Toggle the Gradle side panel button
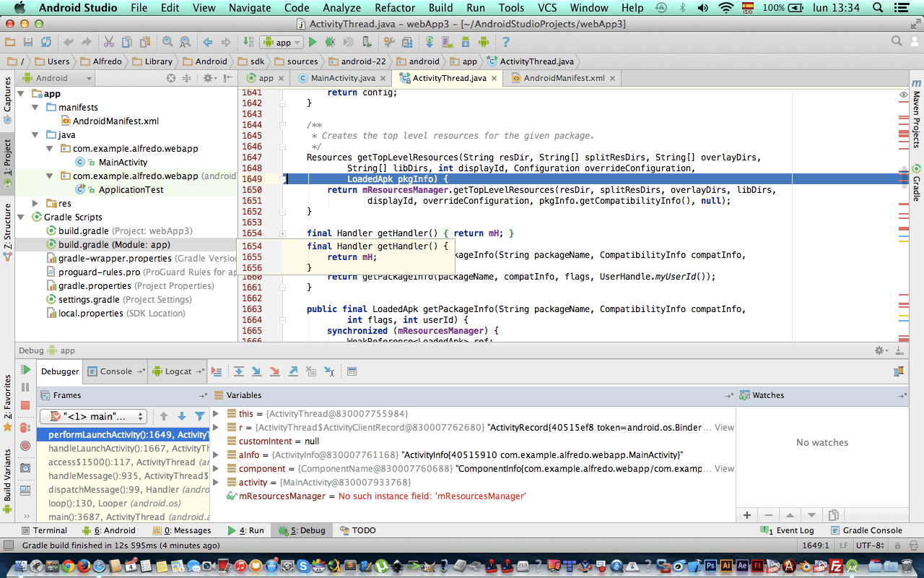This screenshot has width=924, height=578. tap(916, 184)
